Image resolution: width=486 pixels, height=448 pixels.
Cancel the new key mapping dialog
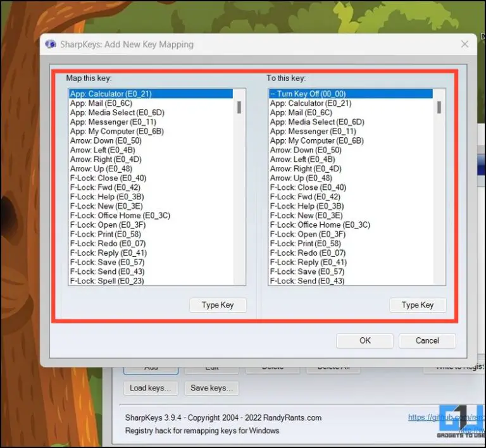pyautogui.click(x=427, y=341)
